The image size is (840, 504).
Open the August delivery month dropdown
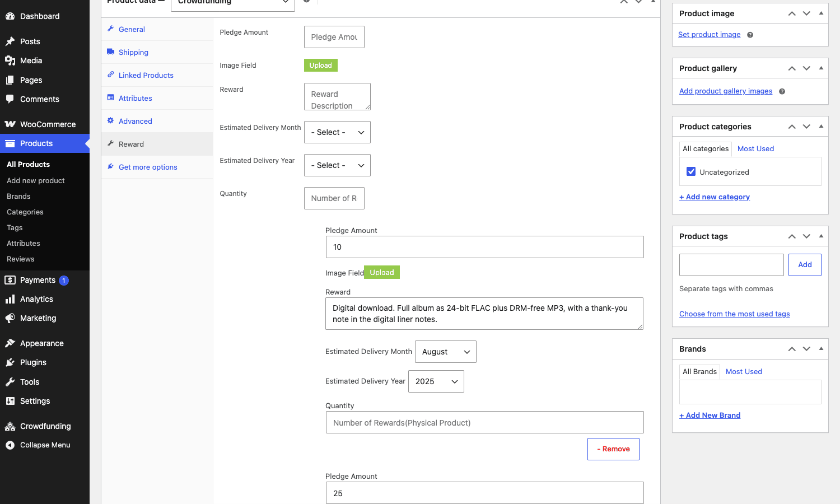[446, 352]
